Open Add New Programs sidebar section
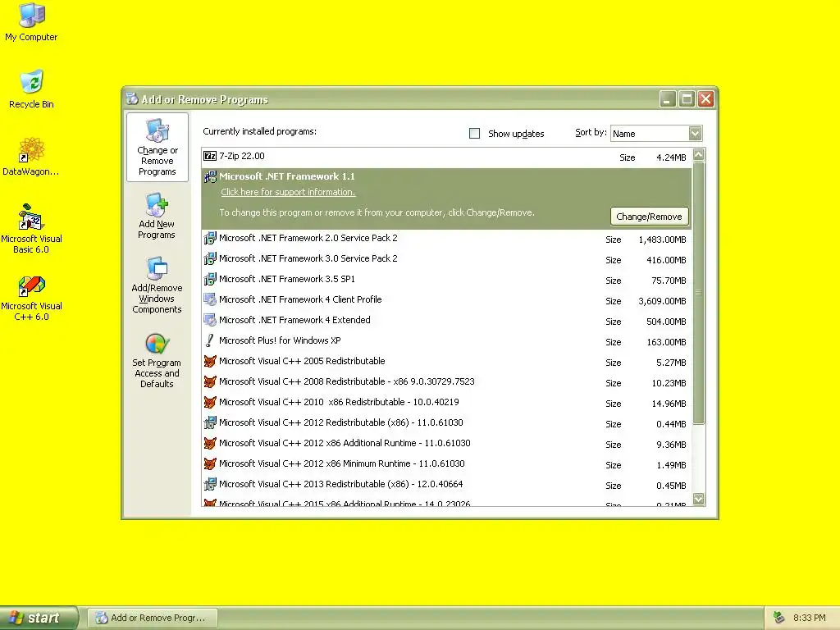Viewport: 840px width, 630px height. click(x=157, y=216)
